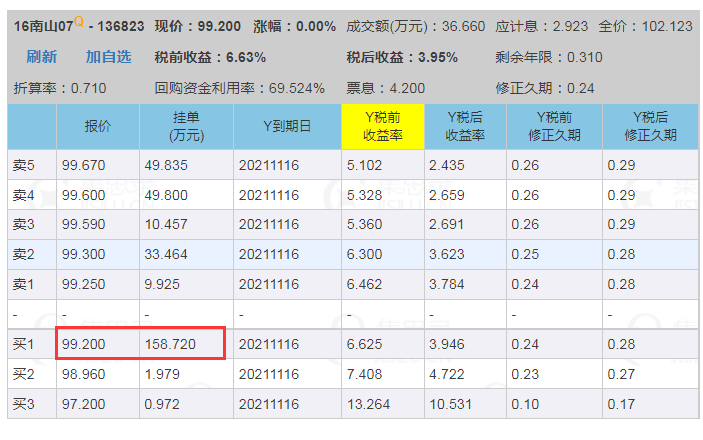The height and width of the screenshot is (440, 703).
Task: Click the after-tax yield 3.946
Action: (x=446, y=344)
